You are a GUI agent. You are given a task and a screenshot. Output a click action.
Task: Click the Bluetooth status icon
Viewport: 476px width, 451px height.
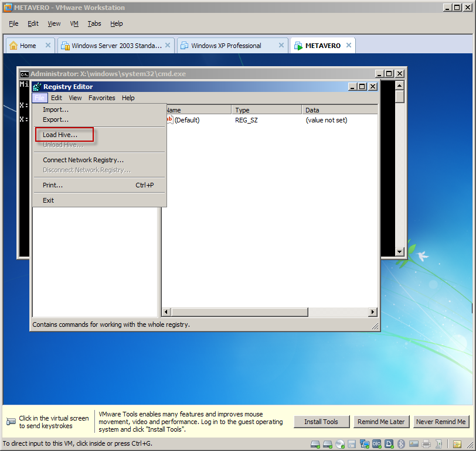pos(401,444)
